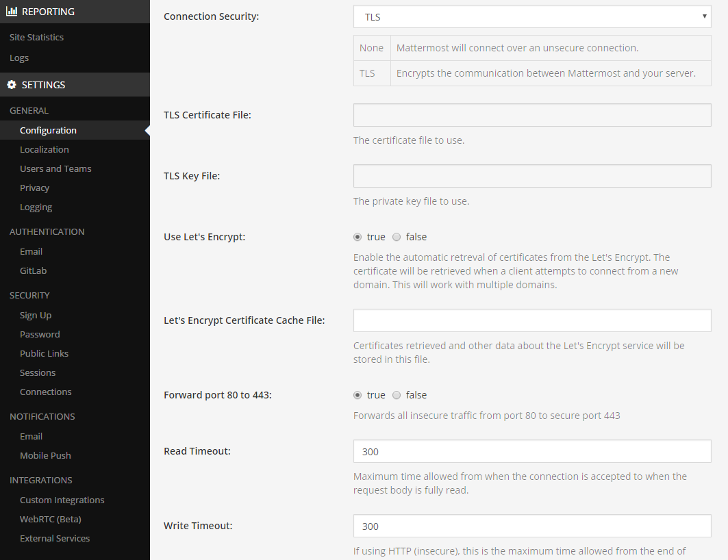
Task: Open the Connection Security dropdown
Action: click(532, 16)
